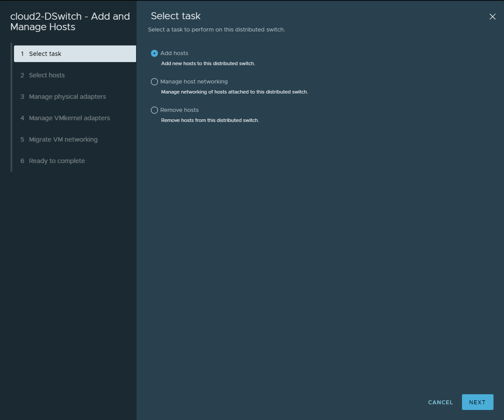Click 'Manage networking of hosts attached' description text
This screenshot has width=504, height=420.
[x=234, y=92]
